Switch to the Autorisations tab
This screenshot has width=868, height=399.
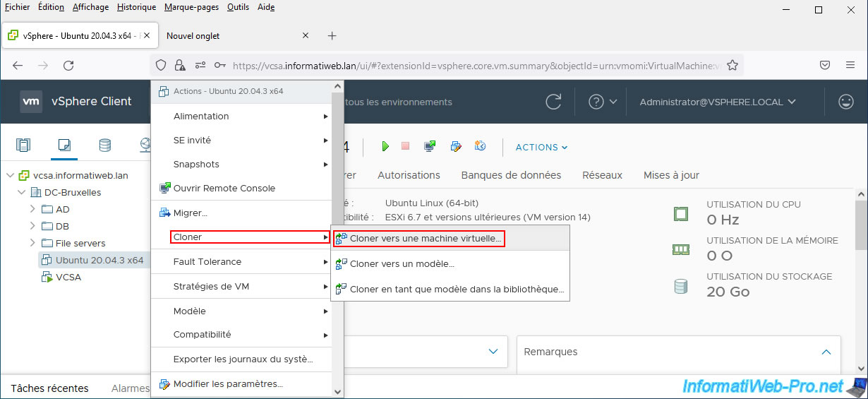click(x=409, y=175)
